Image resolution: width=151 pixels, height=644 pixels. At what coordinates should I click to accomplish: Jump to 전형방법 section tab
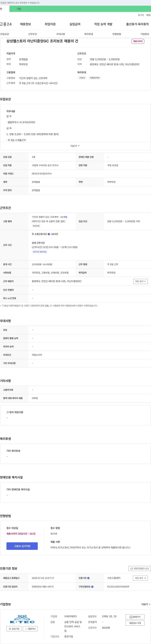(x=117, y=34)
